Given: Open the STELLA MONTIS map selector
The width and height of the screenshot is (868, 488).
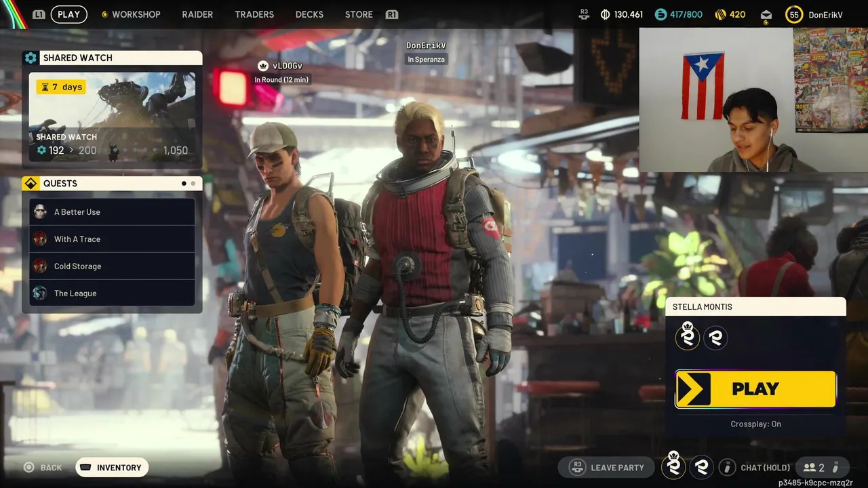Looking at the screenshot, I should coord(755,306).
